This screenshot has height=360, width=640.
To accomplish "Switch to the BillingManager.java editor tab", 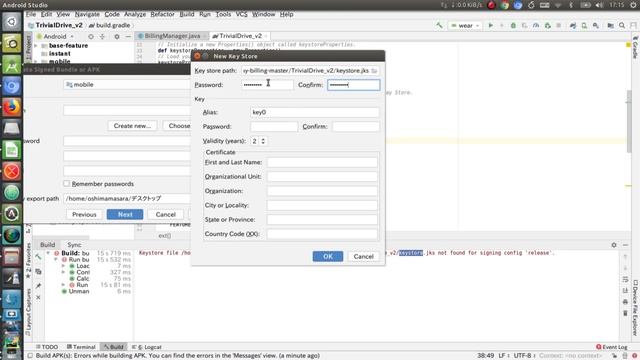I will (172, 36).
